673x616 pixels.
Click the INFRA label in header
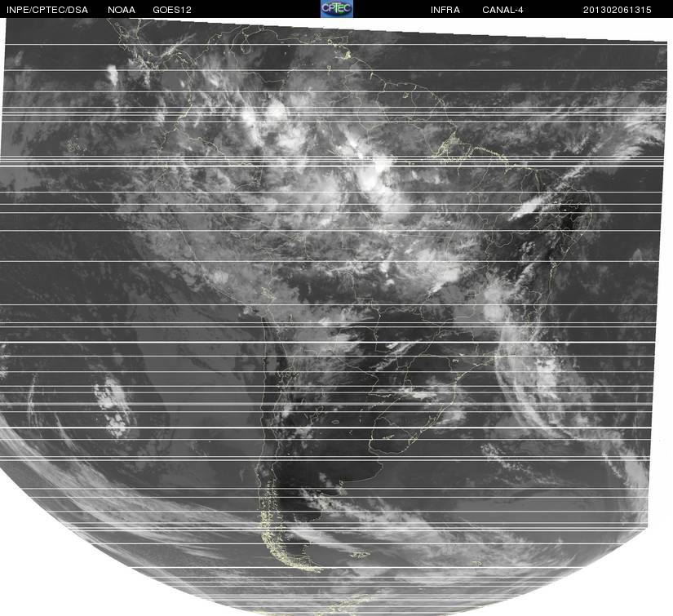tap(445, 10)
